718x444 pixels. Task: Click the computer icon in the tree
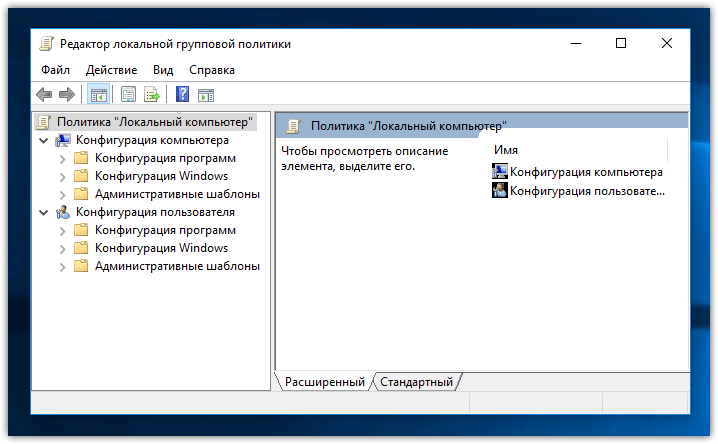pos(63,140)
